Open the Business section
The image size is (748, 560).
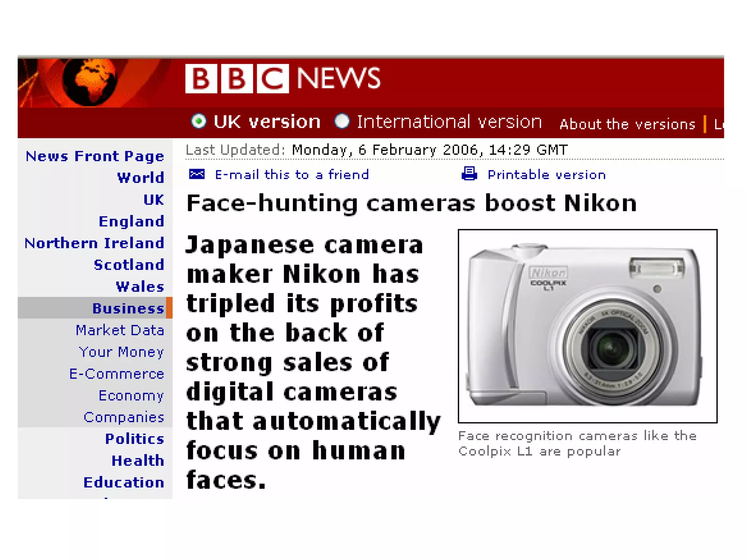click(128, 308)
